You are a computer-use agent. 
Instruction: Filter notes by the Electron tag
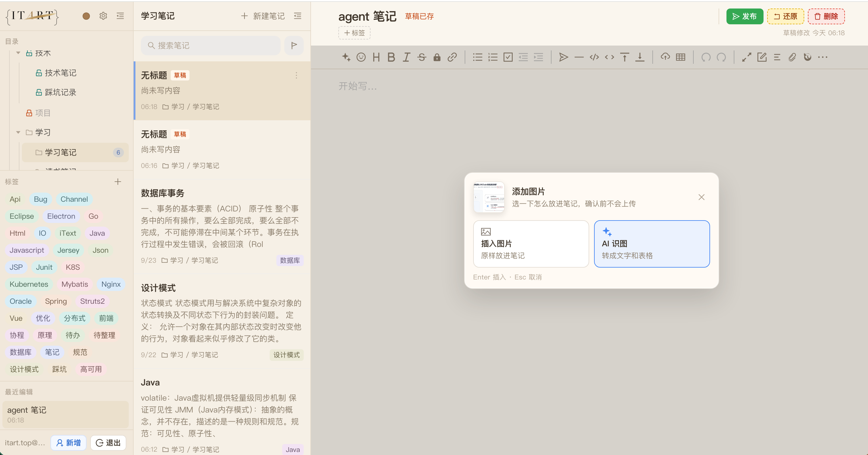point(61,216)
